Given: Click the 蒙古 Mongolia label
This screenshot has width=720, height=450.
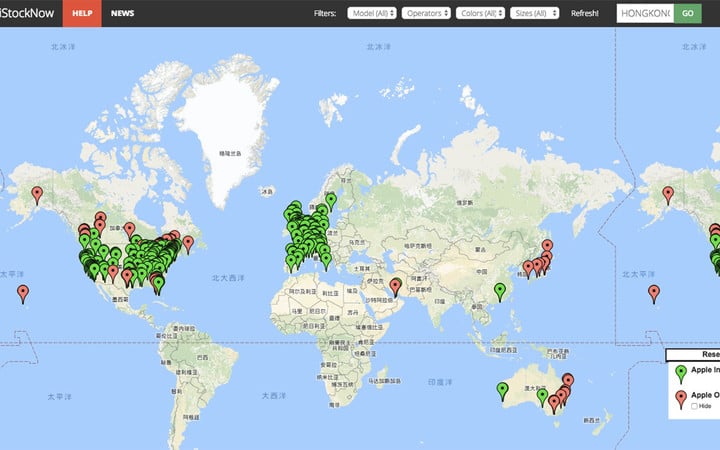Looking at the screenshot, I should point(480,249).
